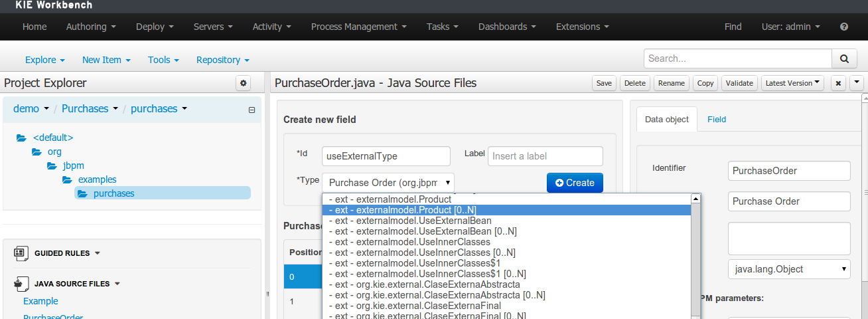Click the help question mark icon
The height and width of the screenshot is (319, 868).
844,27
